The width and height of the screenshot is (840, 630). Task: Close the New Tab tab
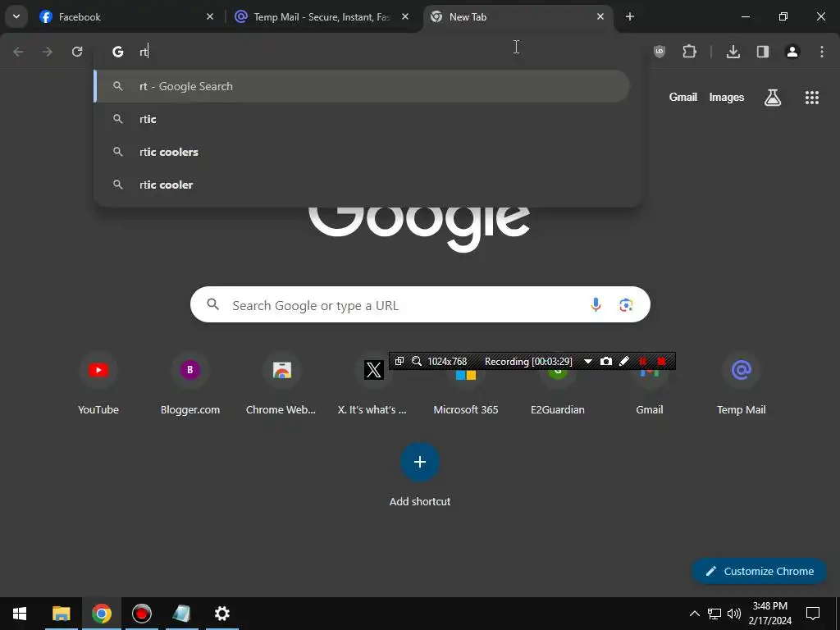click(600, 16)
